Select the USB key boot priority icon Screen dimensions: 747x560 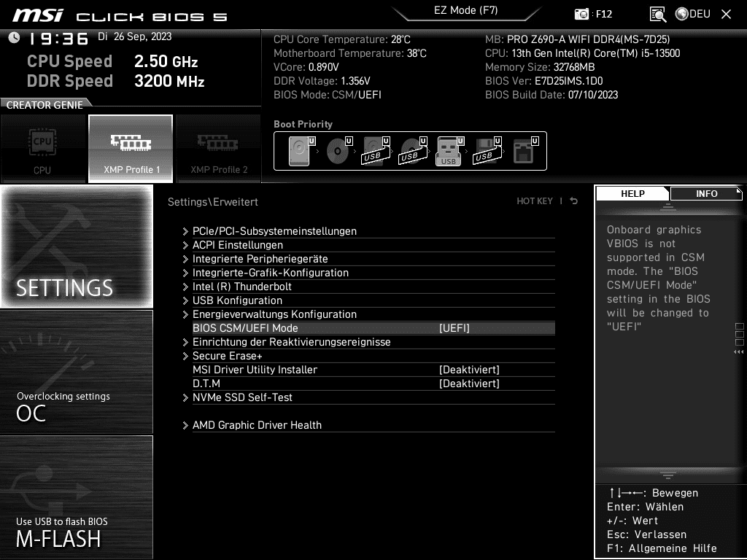click(449, 151)
